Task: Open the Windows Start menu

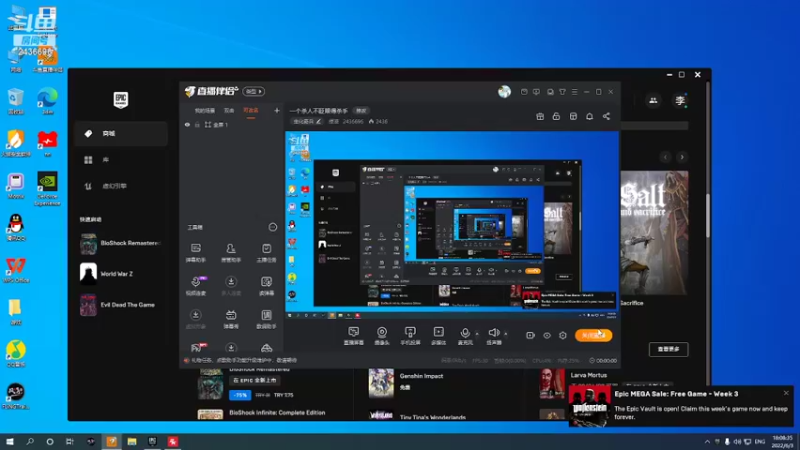Action: [x=10, y=442]
